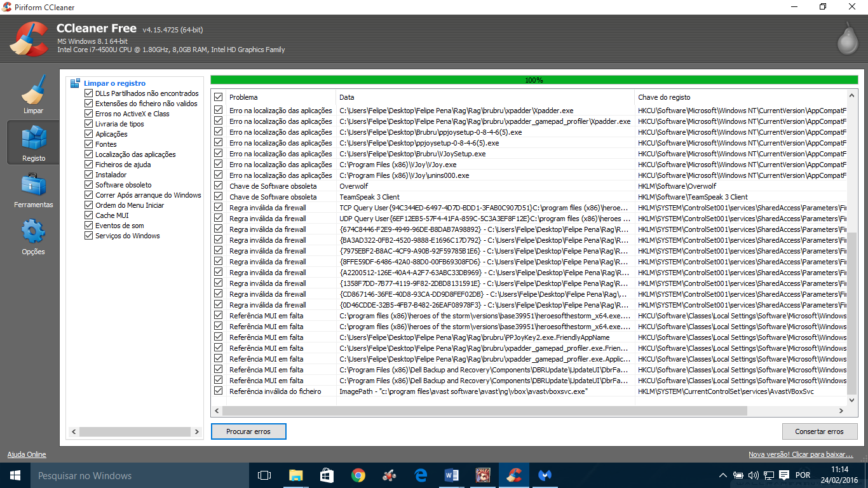Switch to CCleaner taskbar icon
The width and height of the screenshot is (868, 488).
(513, 475)
